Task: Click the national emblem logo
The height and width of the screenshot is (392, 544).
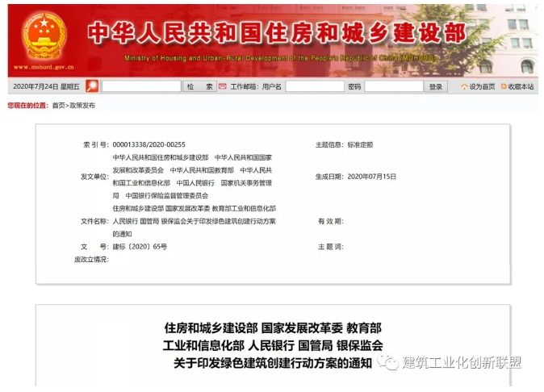Action: pos(44,35)
